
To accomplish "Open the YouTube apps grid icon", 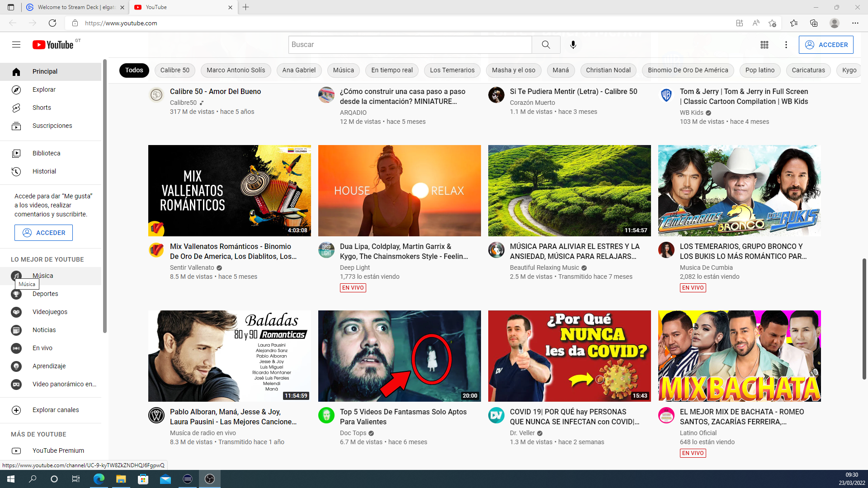I will [x=764, y=45].
